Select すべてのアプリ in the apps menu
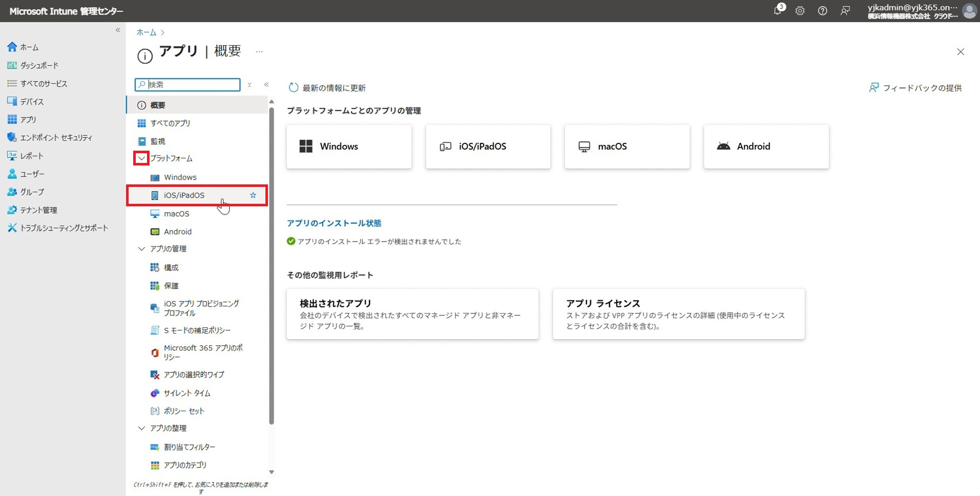The image size is (980, 496). 170,123
